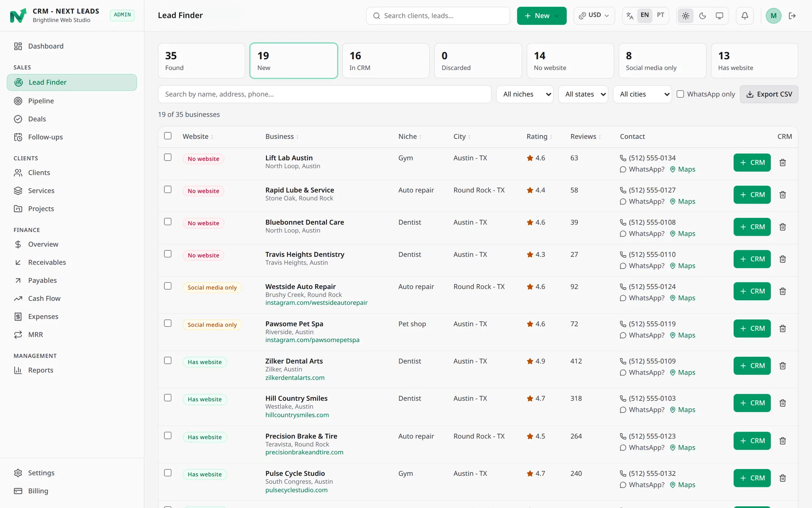This screenshot has height=508, width=812.
Task: Open the All cities dropdown
Action: 642,94
